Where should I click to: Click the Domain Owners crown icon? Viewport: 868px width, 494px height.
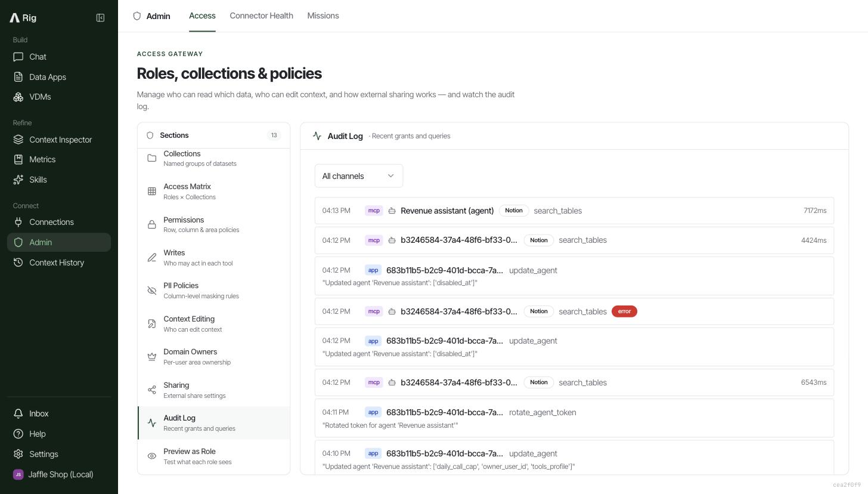(152, 357)
